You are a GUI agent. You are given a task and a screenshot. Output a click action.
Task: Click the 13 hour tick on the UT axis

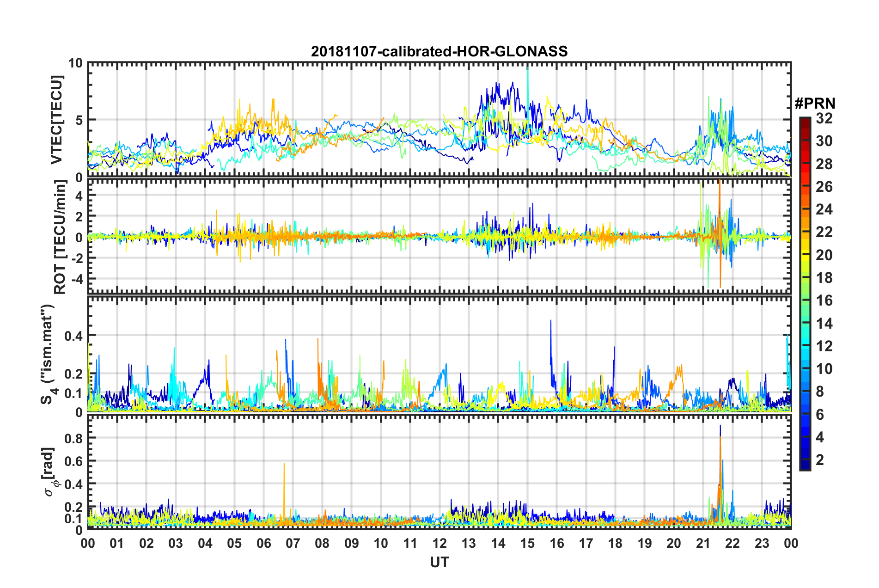[x=469, y=543]
